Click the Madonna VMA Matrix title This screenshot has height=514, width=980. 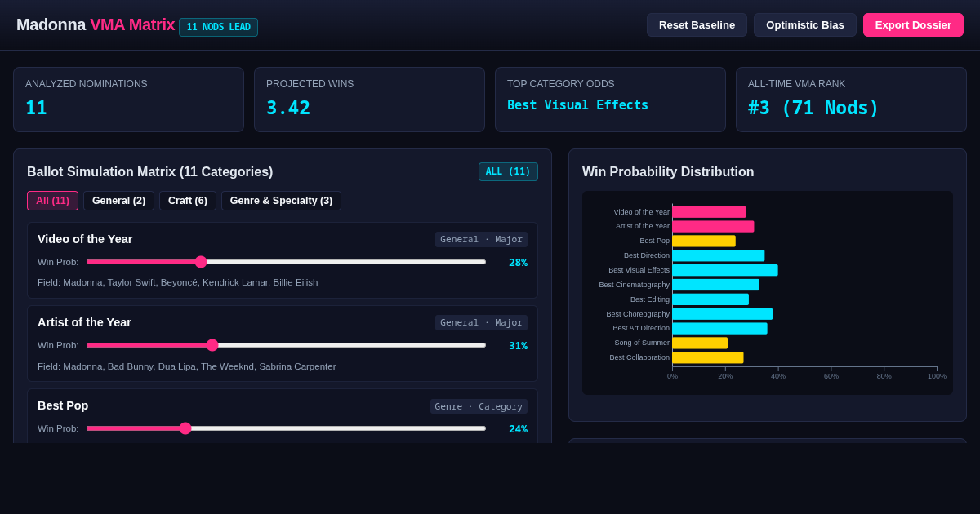[x=96, y=25]
